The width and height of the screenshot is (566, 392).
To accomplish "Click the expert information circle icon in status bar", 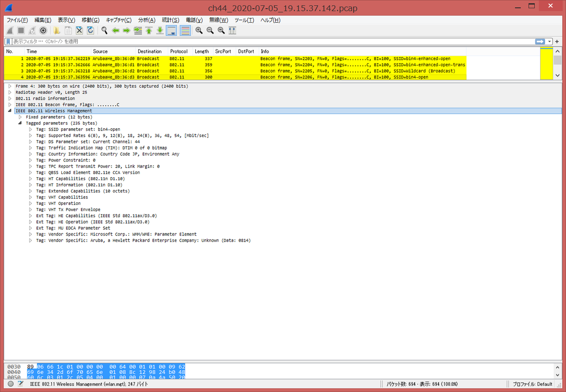I will (10, 384).
